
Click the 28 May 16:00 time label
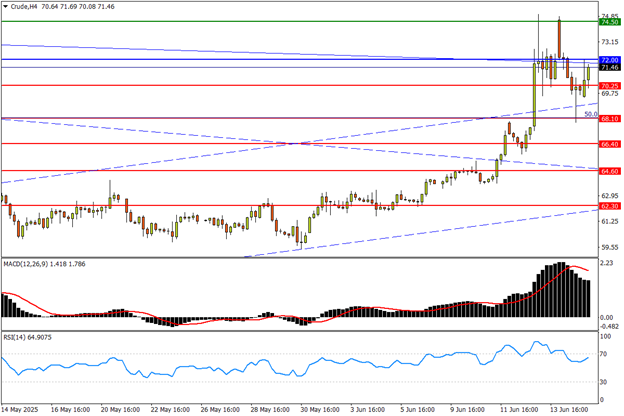click(270, 410)
